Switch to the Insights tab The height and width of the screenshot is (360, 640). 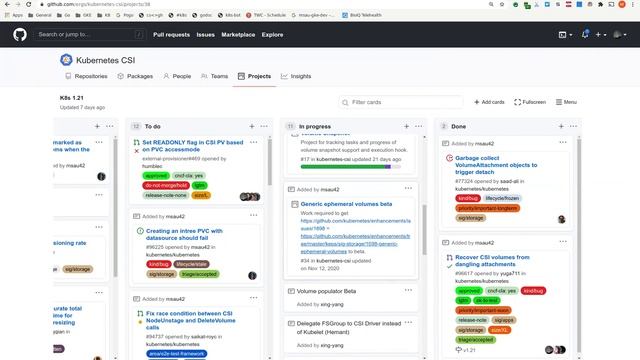point(296,76)
